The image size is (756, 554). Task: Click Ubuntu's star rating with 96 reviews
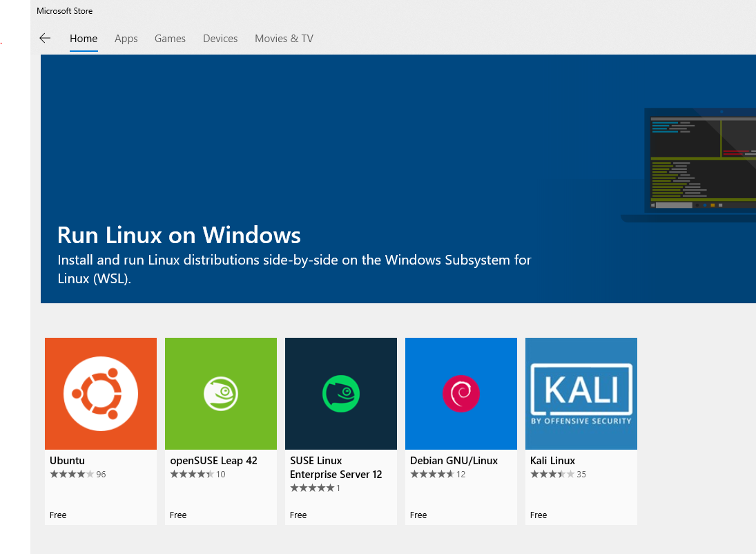77,475
